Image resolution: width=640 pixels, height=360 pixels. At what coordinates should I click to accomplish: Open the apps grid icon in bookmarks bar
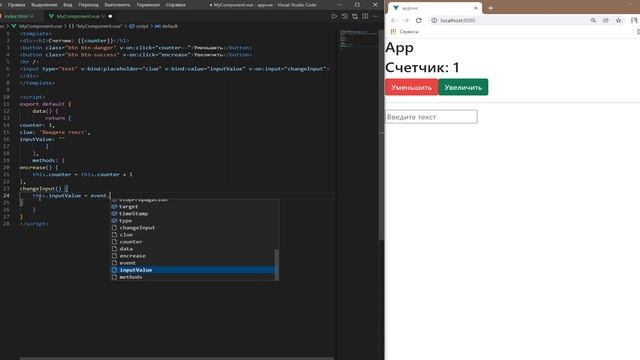click(x=393, y=31)
